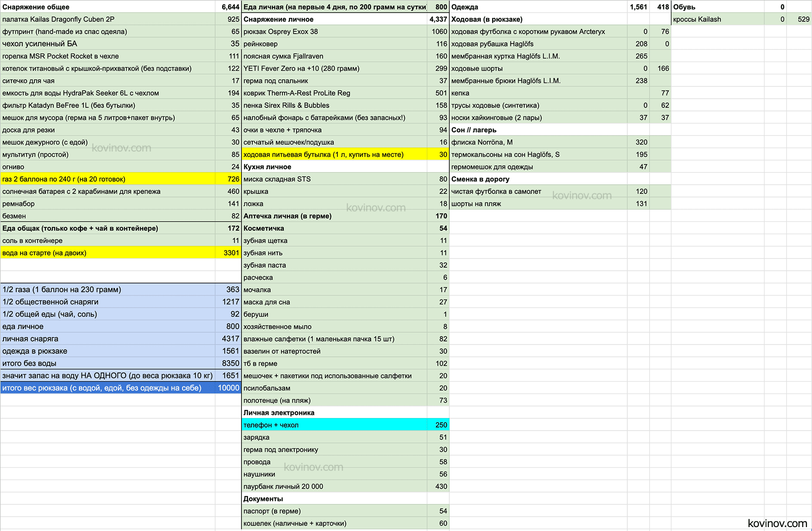The height and width of the screenshot is (531, 812).
Task: Click the 'маска для сна' cell
Action: (x=334, y=302)
